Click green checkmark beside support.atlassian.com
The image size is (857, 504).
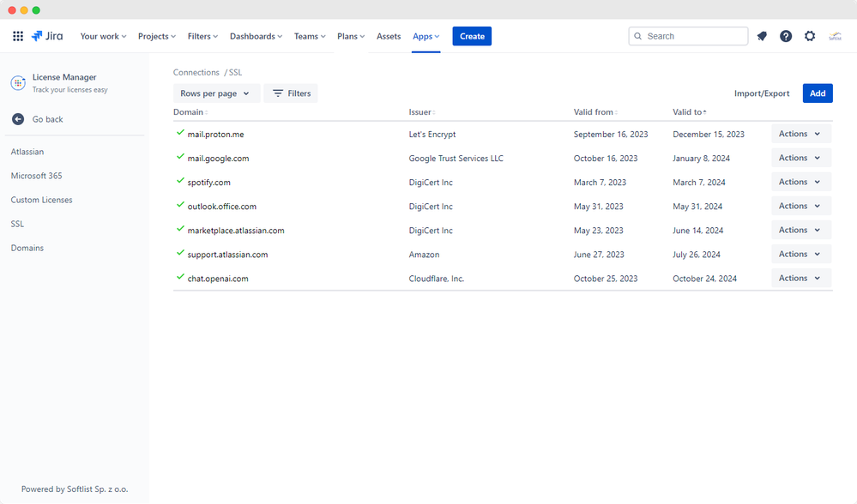point(180,253)
